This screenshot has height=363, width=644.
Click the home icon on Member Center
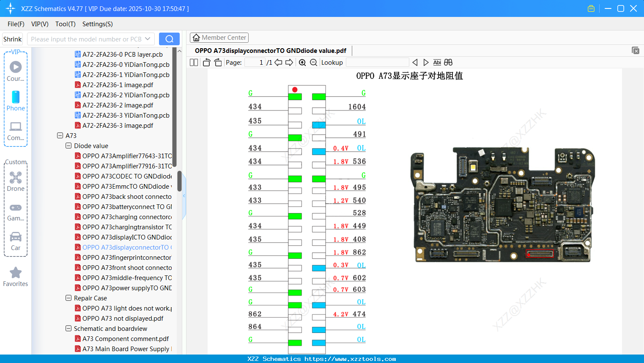[x=196, y=38]
